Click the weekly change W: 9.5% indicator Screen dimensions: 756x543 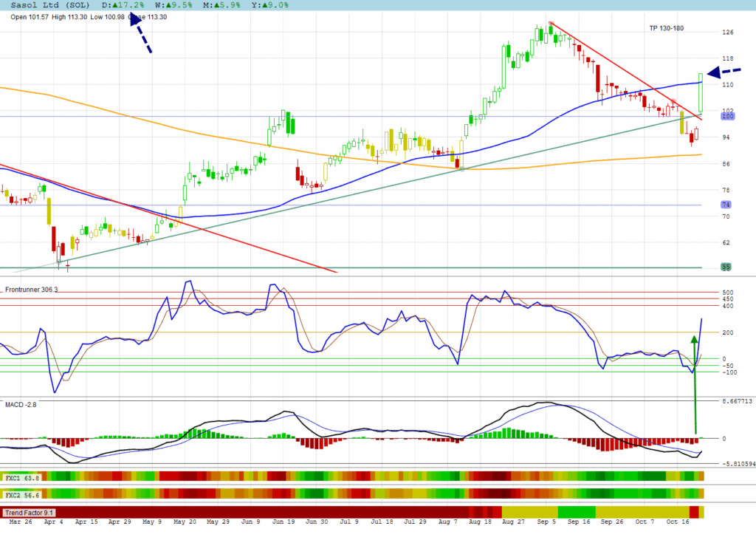(159, 5)
